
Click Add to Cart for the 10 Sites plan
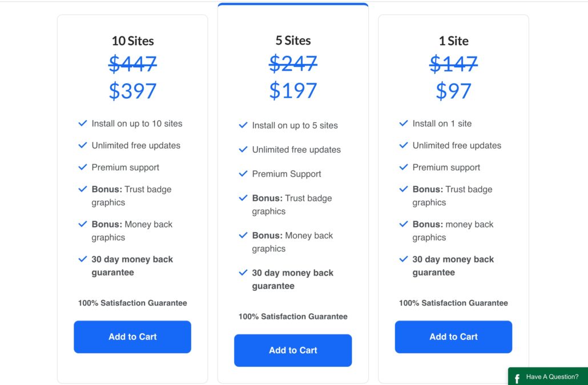click(x=132, y=337)
